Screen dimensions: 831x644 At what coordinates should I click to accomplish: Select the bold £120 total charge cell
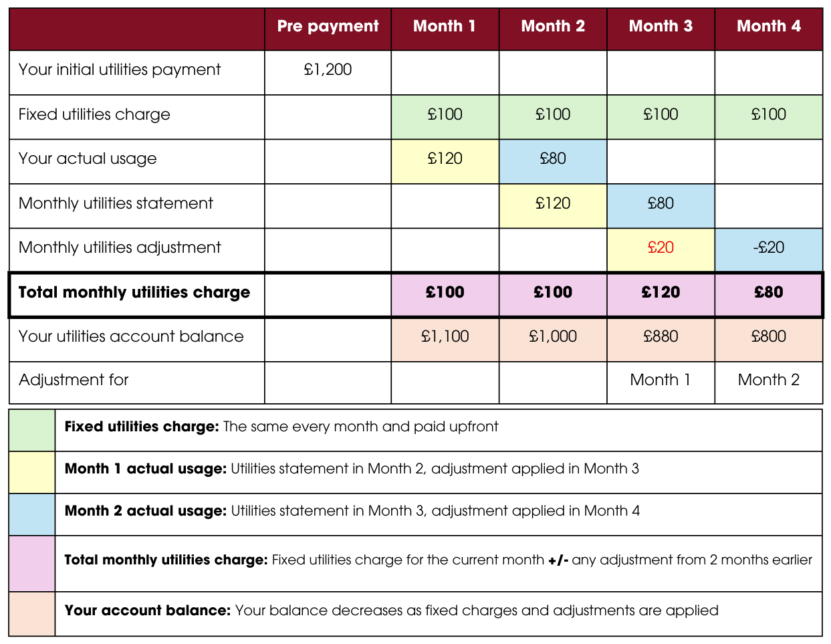click(661, 293)
